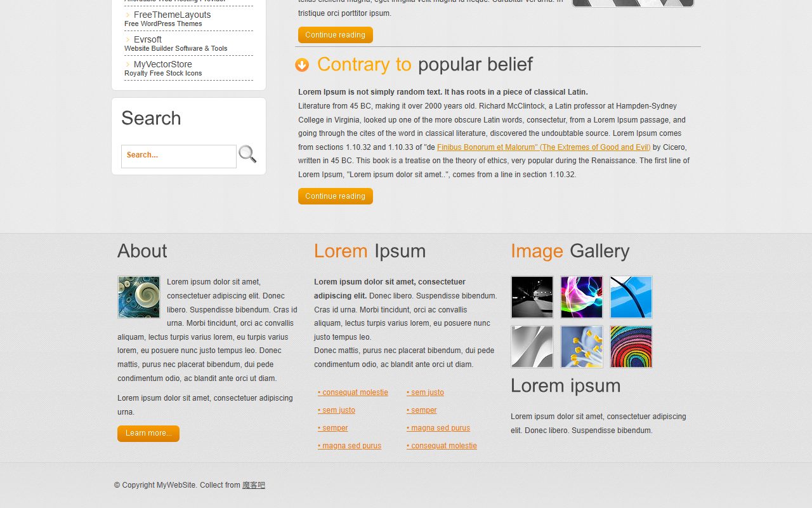Viewport: 812px width, 508px height.
Task: Click the Search sidebar heading
Action: tap(151, 118)
